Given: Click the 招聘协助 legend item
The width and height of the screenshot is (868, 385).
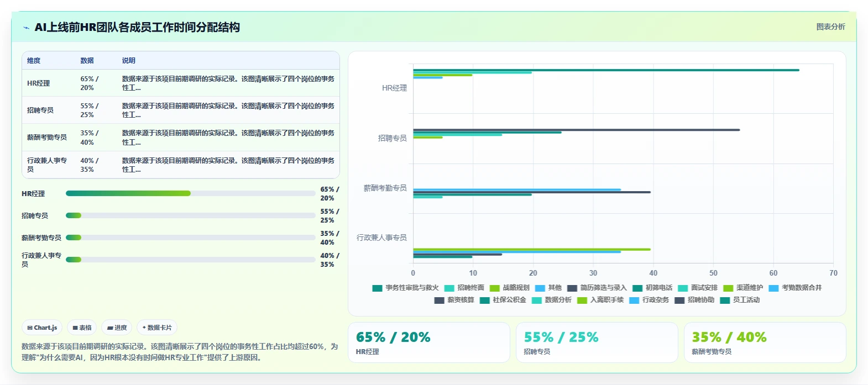Looking at the screenshot, I should pyautogui.click(x=694, y=300).
